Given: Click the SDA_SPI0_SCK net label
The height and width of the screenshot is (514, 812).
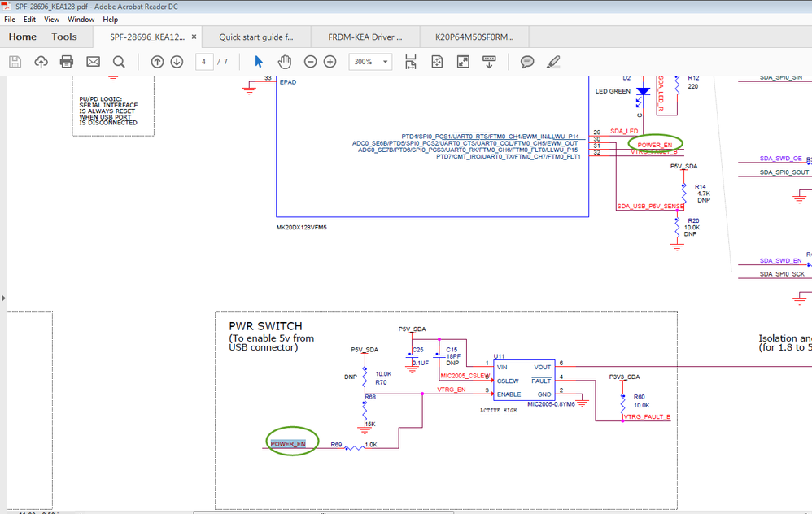Looking at the screenshot, I should pos(783,274).
